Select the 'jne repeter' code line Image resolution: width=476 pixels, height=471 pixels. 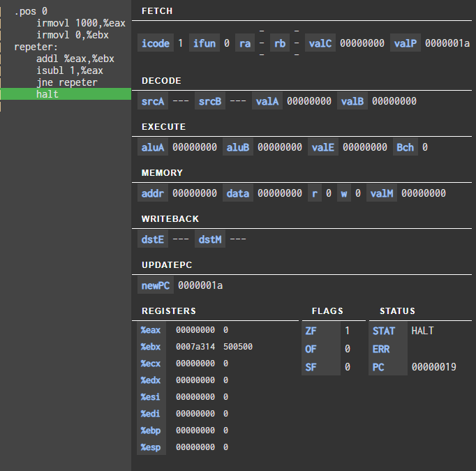pos(66,82)
